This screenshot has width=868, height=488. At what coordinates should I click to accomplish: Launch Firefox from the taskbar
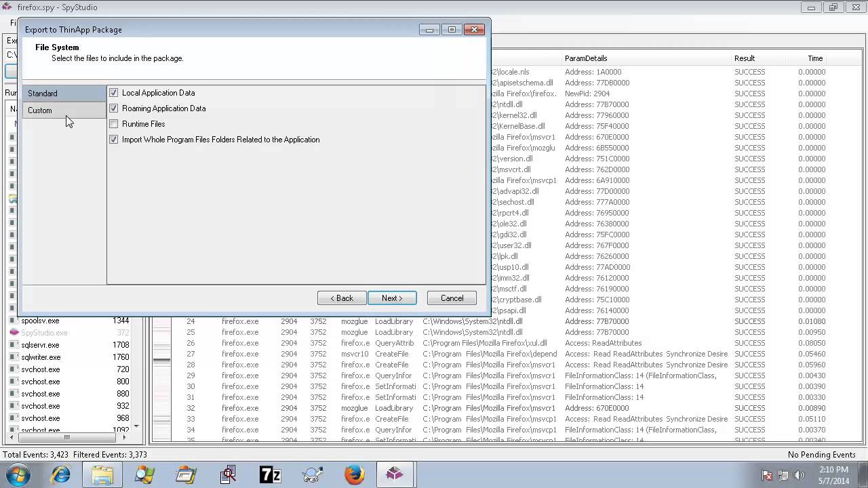(x=354, y=475)
